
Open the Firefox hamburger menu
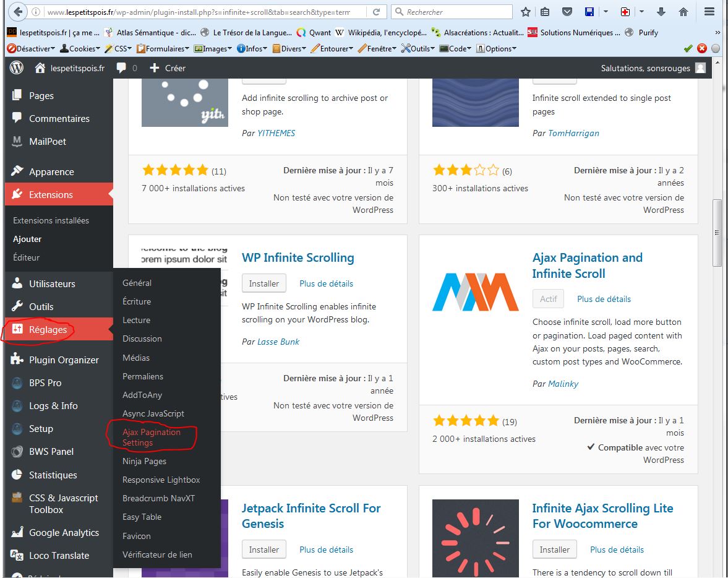tap(710, 12)
